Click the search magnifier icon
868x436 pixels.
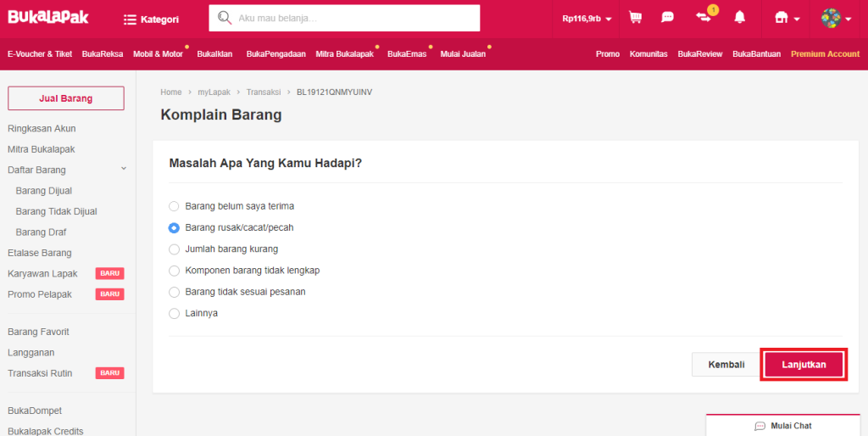point(224,18)
